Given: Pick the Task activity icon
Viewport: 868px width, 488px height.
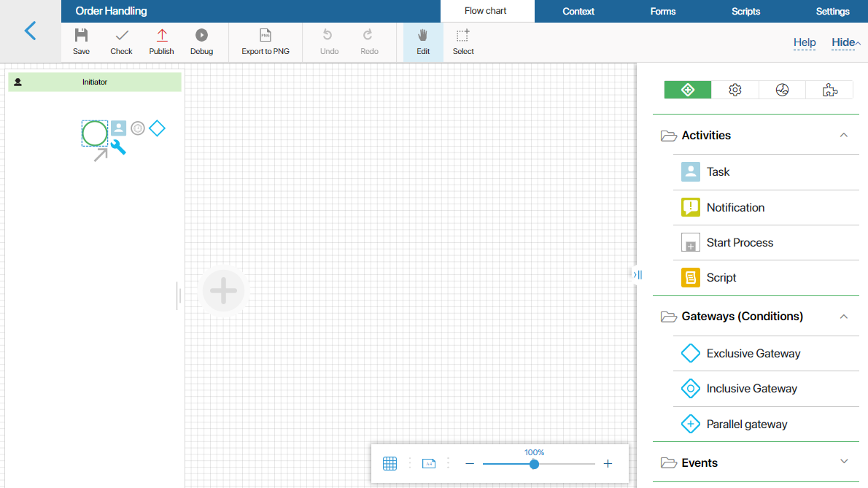Looking at the screenshot, I should [x=690, y=171].
